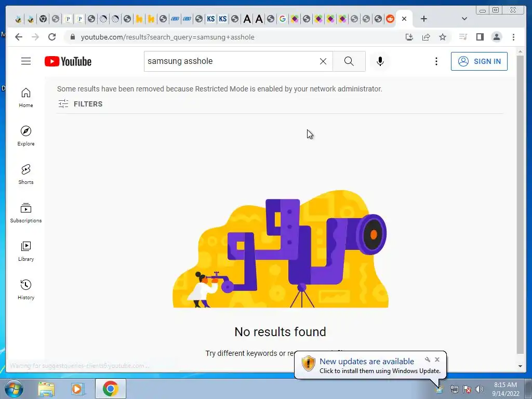Open Windows Explorer from the taskbar

pyautogui.click(x=46, y=389)
